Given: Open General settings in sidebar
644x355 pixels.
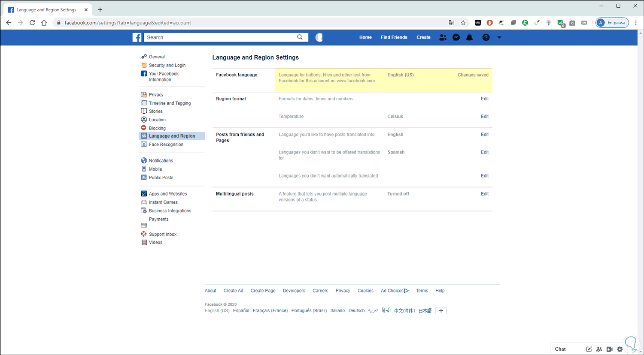Looking at the screenshot, I should pos(157,57).
